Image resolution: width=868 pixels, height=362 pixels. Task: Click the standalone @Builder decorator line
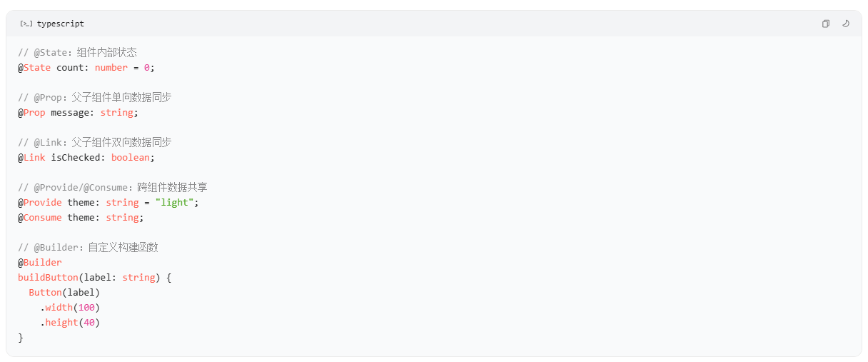(40, 263)
